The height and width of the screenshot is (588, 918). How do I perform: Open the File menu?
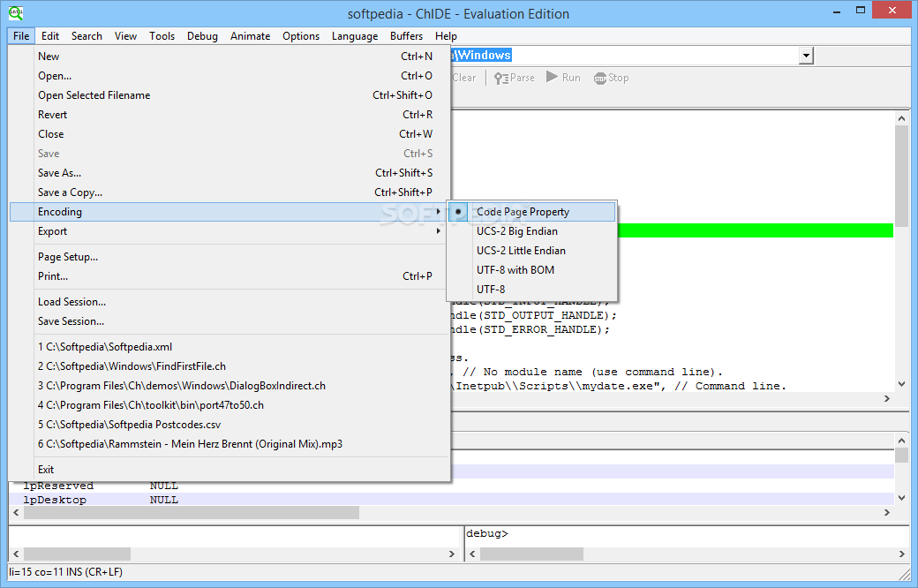point(21,35)
